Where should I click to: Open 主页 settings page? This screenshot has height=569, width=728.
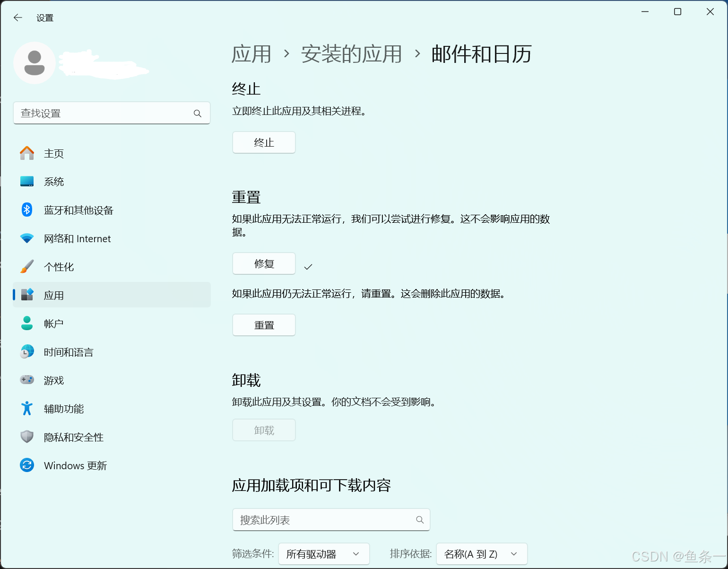[112, 153]
